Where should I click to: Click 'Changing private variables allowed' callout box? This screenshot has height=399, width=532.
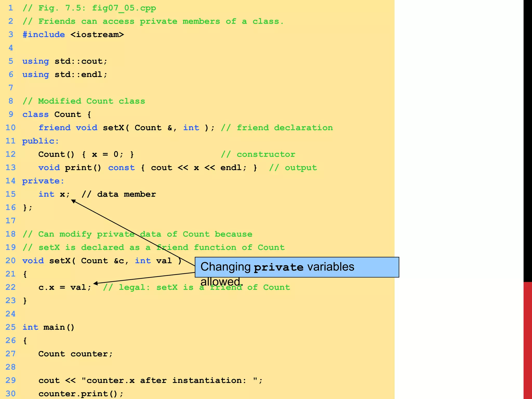(297, 267)
